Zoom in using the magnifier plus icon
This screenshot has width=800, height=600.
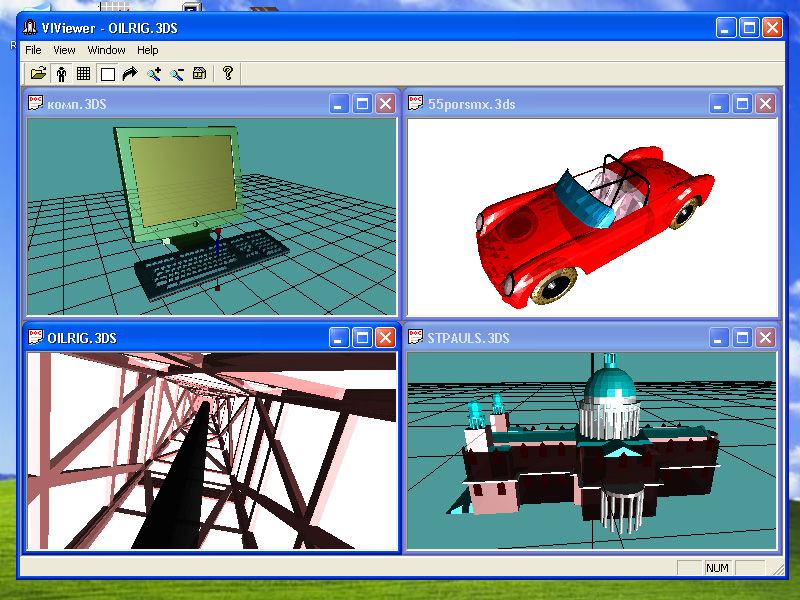click(x=155, y=72)
